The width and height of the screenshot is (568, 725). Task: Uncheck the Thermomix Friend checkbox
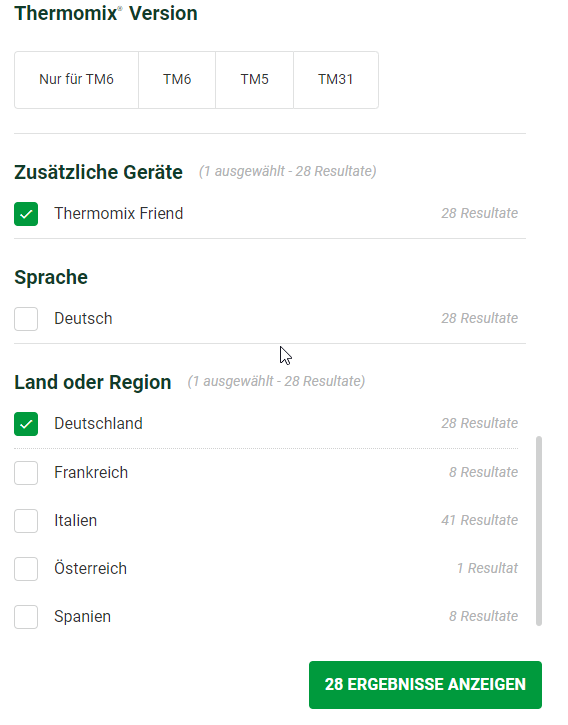click(x=26, y=214)
